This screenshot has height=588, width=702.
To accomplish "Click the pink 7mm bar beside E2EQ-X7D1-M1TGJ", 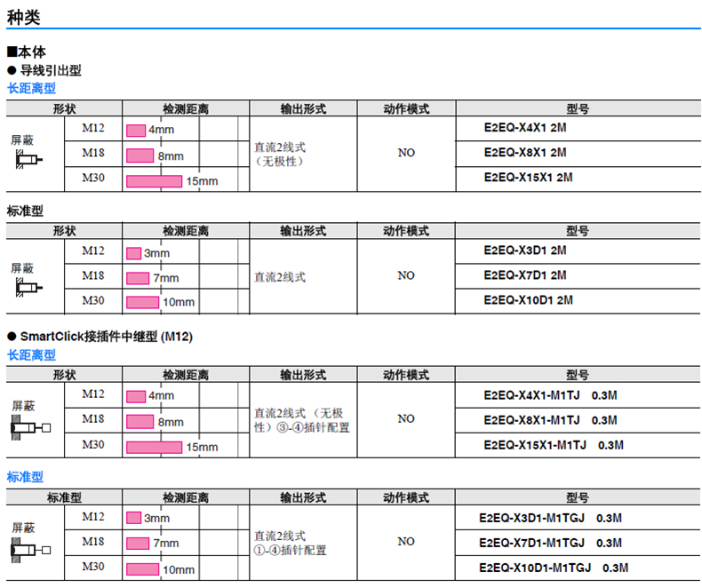I will pos(139,543).
